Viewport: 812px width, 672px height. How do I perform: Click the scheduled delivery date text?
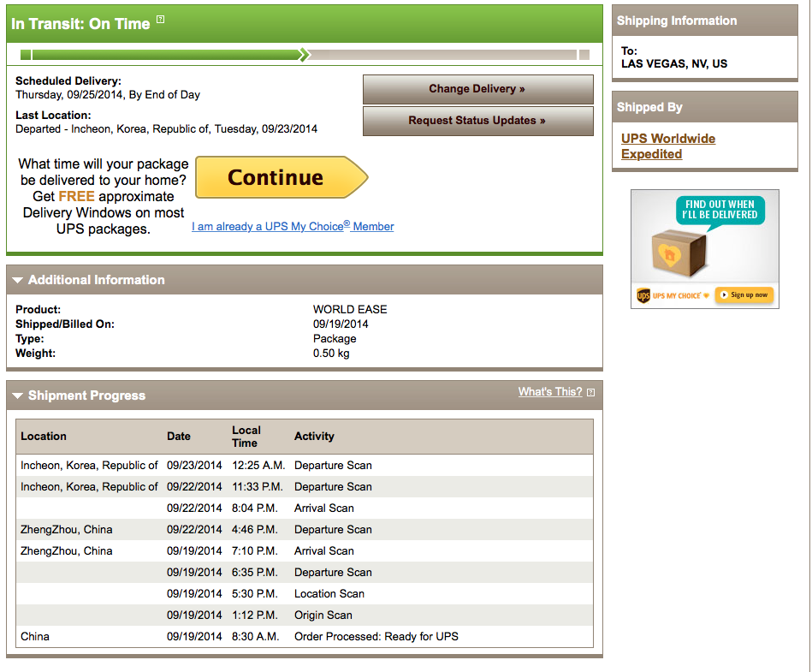tap(108, 95)
